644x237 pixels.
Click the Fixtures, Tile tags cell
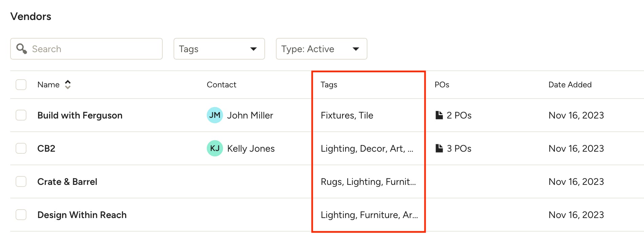coord(347,115)
